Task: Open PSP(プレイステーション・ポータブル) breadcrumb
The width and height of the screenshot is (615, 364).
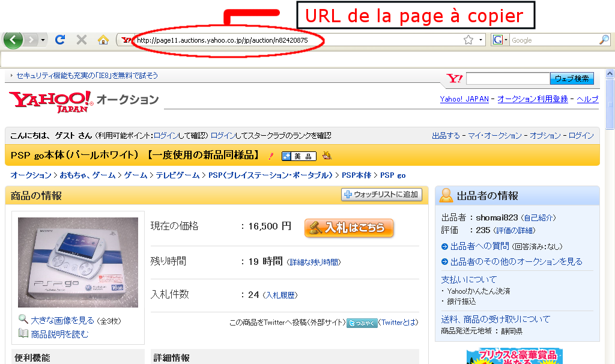Action: (x=271, y=175)
